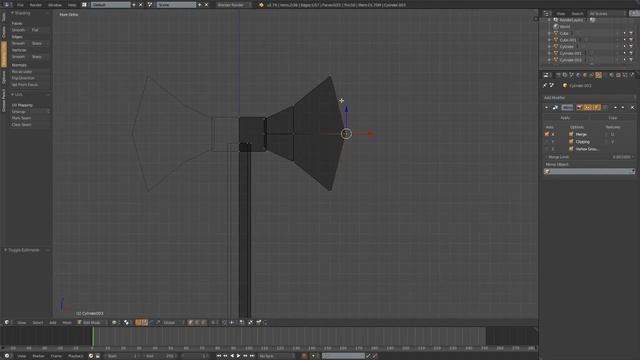Enable Mirror axis Z checkbox
640x360 pixels.
click(547, 149)
